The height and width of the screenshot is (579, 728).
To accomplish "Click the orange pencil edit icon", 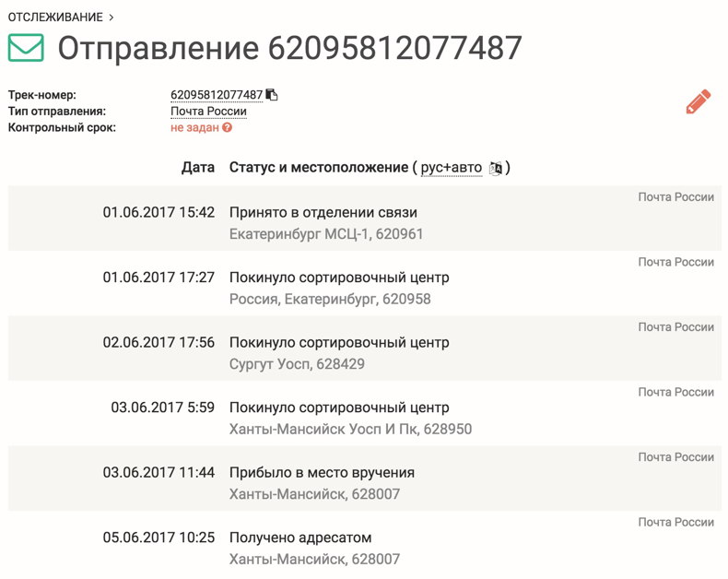I will 698,101.
